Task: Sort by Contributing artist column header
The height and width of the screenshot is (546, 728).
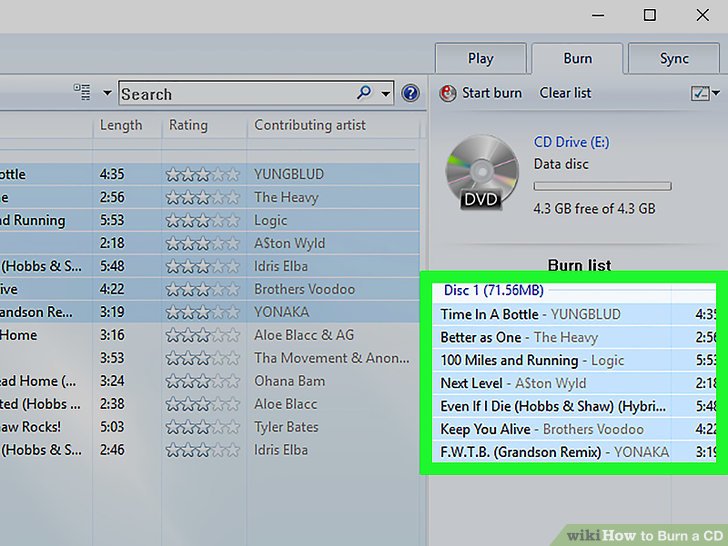Action: click(310, 125)
